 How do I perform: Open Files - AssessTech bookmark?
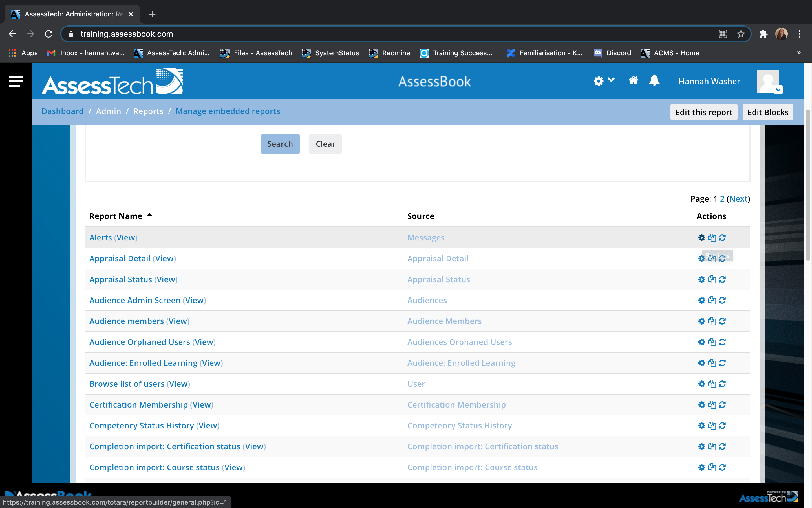tap(256, 53)
